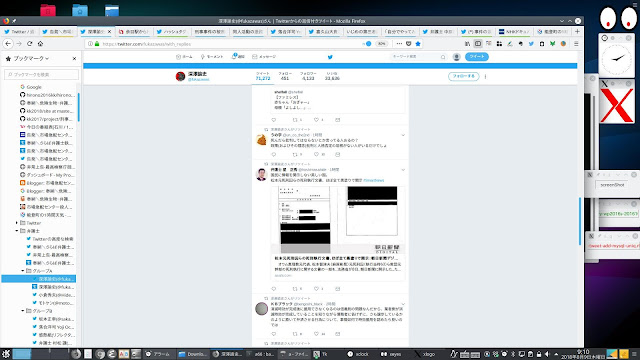This screenshot has height=360, width=640.
Task: Open the Firefox hamburger menu
Action: 576,44
